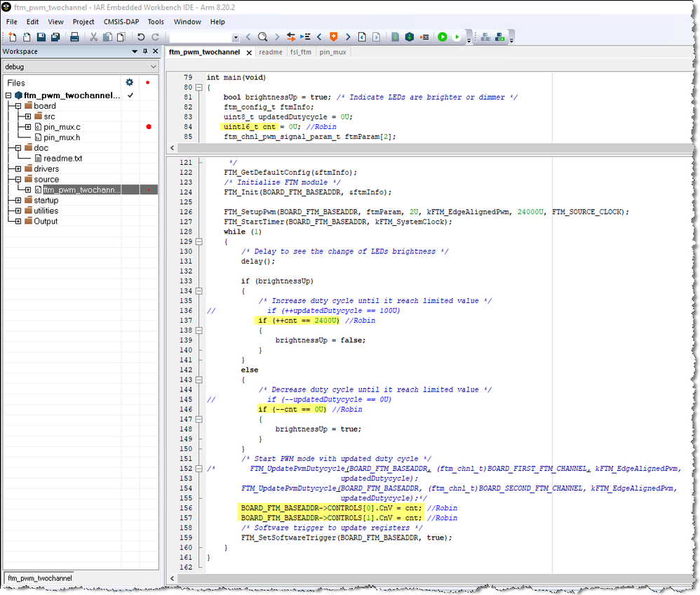Click the upper editor horizontal scrollbar
700x595 pixels.
421,148
